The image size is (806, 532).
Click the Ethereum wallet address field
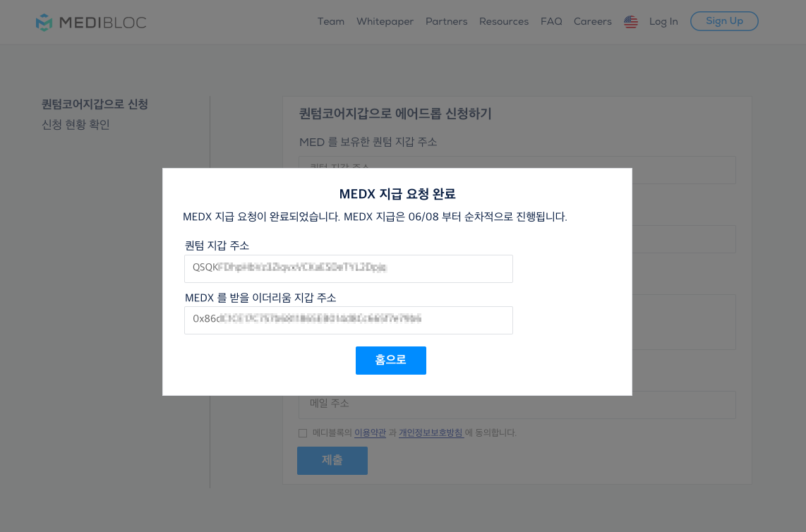click(x=349, y=320)
